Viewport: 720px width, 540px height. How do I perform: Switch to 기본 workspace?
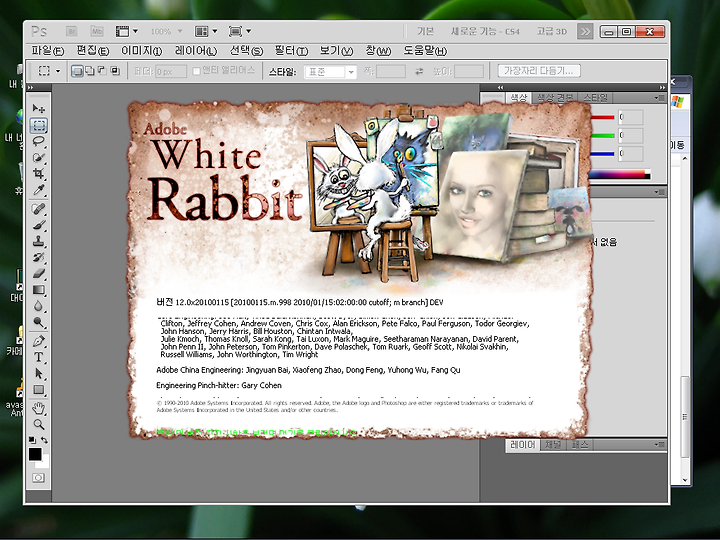(426, 31)
